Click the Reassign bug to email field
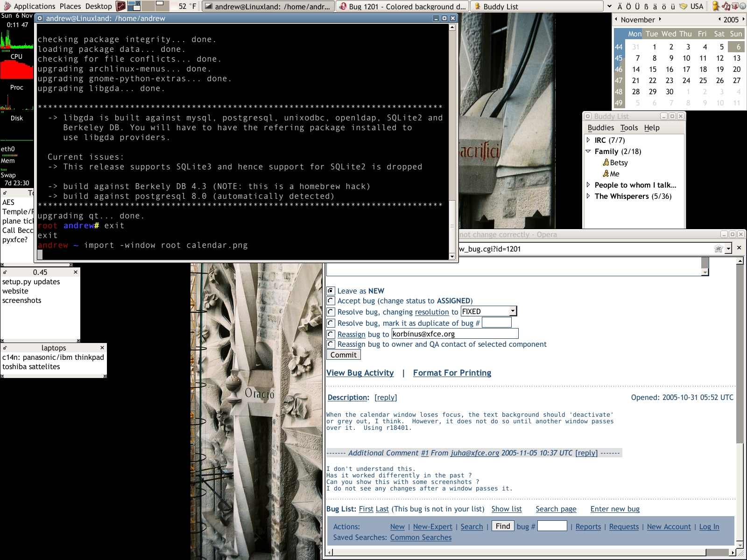Image resolution: width=747 pixels, height=560 pixels. (455, 334)
